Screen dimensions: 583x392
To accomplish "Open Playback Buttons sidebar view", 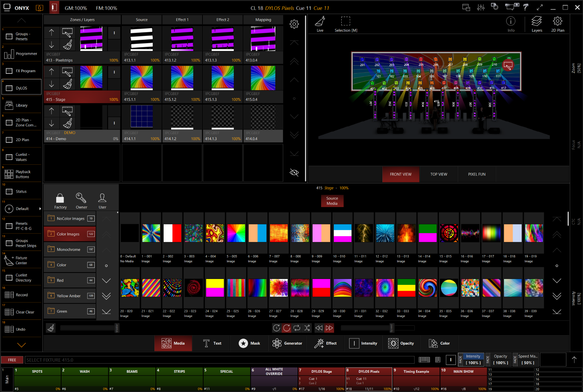I will 22,174.
